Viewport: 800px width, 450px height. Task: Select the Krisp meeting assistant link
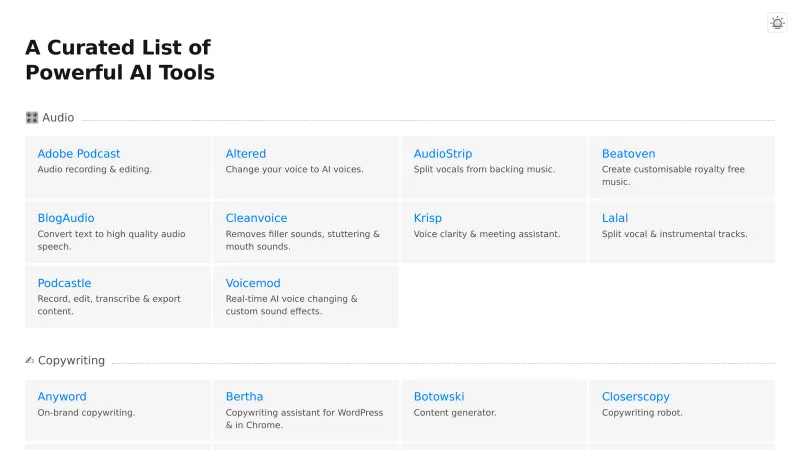428,218
